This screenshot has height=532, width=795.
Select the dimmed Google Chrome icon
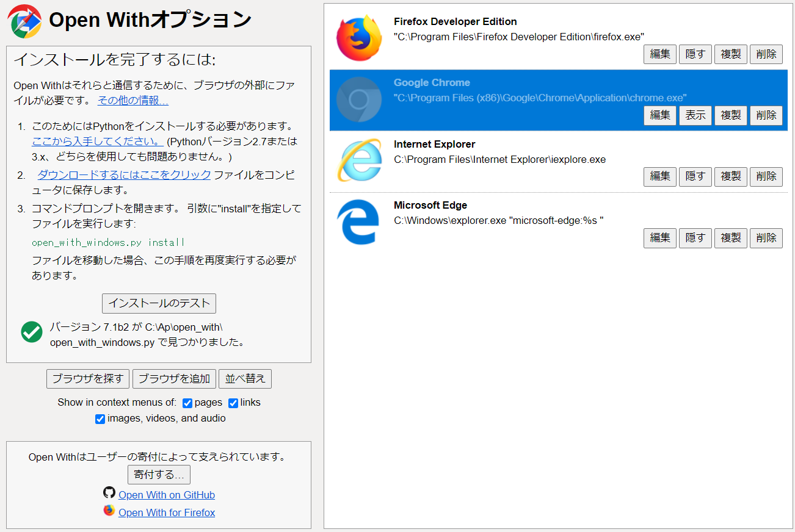pos(359,99)
